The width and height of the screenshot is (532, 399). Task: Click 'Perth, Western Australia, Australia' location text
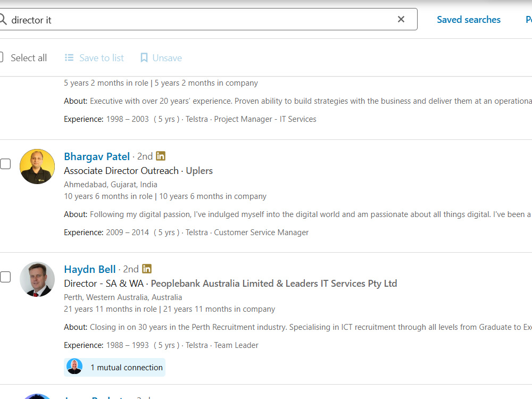pyautogui.click(x=123, y=297)
